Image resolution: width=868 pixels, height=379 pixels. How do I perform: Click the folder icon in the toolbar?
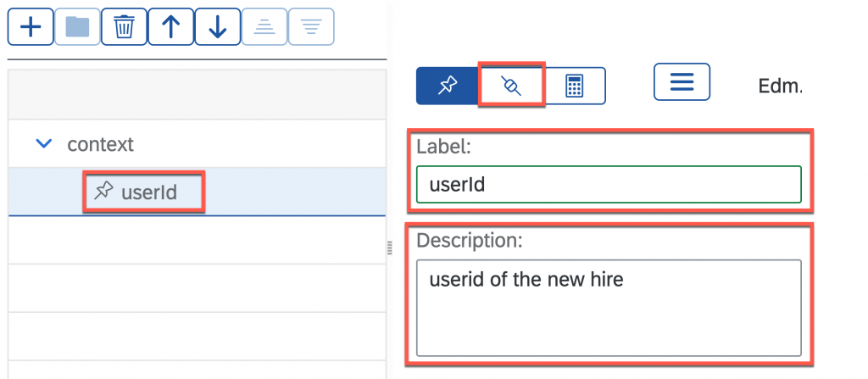pyautogui.click(x=77, y=26)
